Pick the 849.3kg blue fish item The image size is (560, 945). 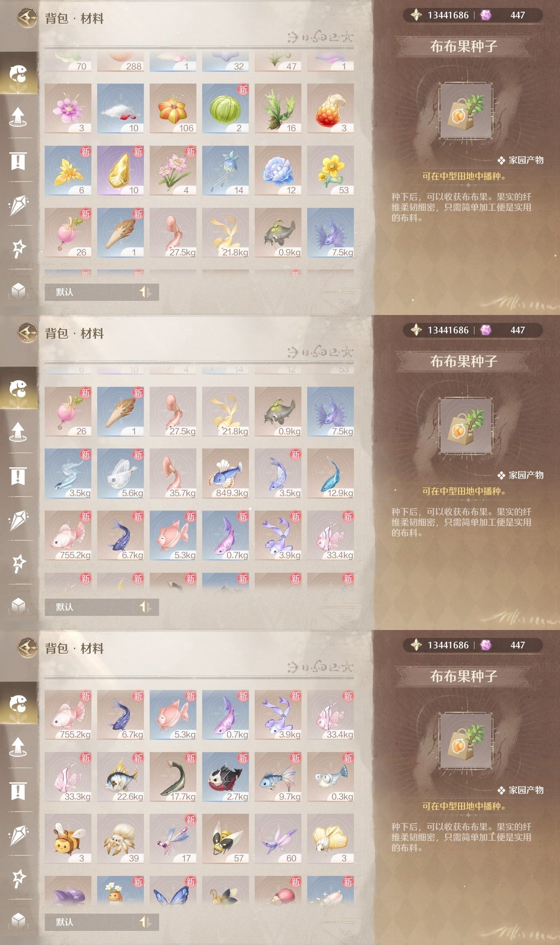point(225,473)
